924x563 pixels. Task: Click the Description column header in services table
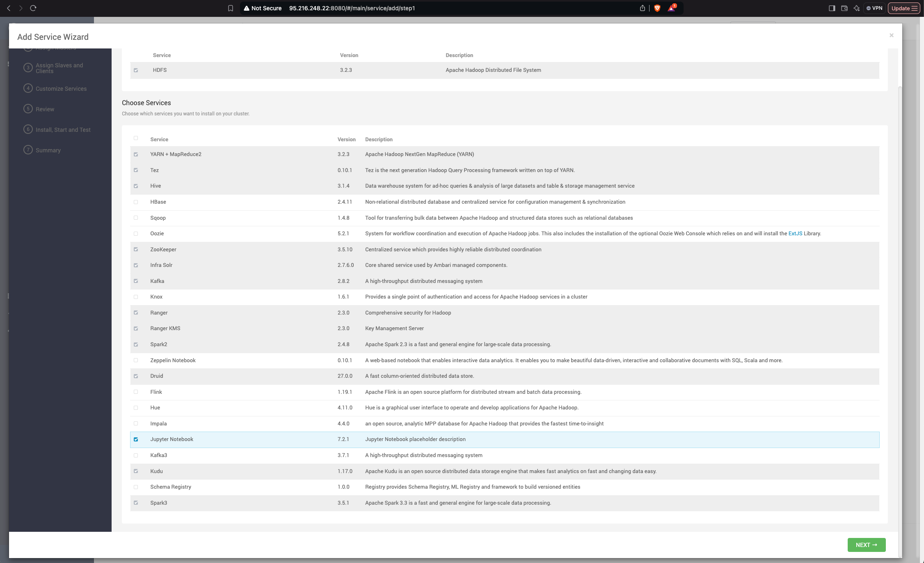point(379,140)
